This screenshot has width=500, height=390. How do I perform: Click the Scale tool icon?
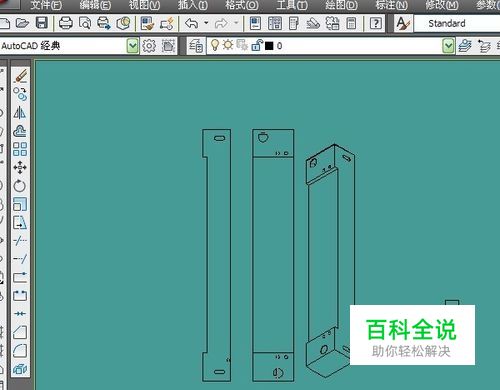20,204
